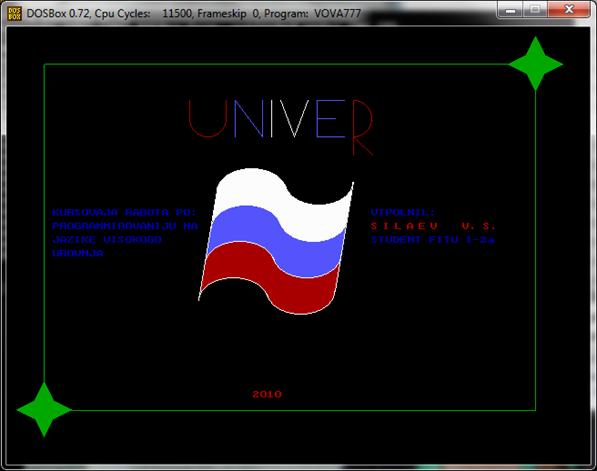Click the blue letter N in UNIVER
The width and height of the screenshot is (597, 471).
pos(249,118)
